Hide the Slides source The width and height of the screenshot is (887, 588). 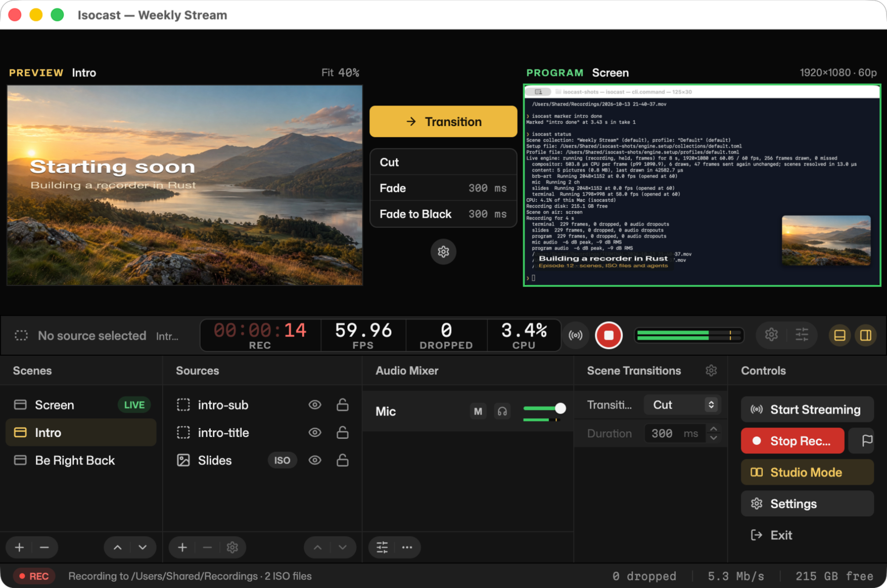pos(315,460)
